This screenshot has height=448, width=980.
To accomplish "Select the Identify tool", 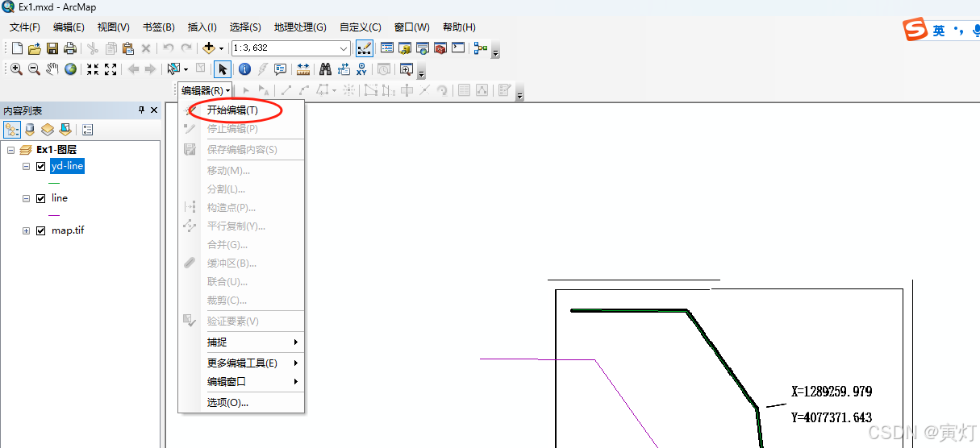I will tap(244, 69).
